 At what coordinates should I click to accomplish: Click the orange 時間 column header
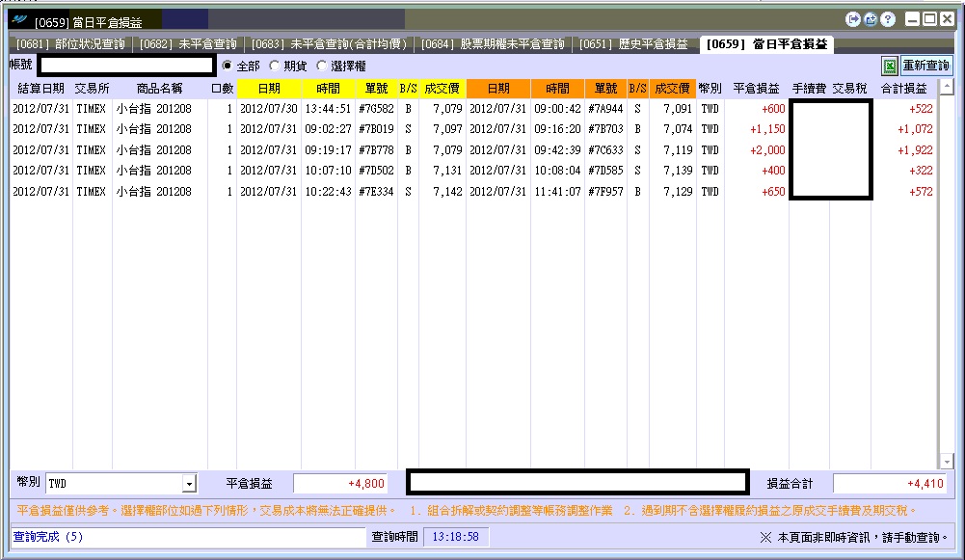[557, 89]
